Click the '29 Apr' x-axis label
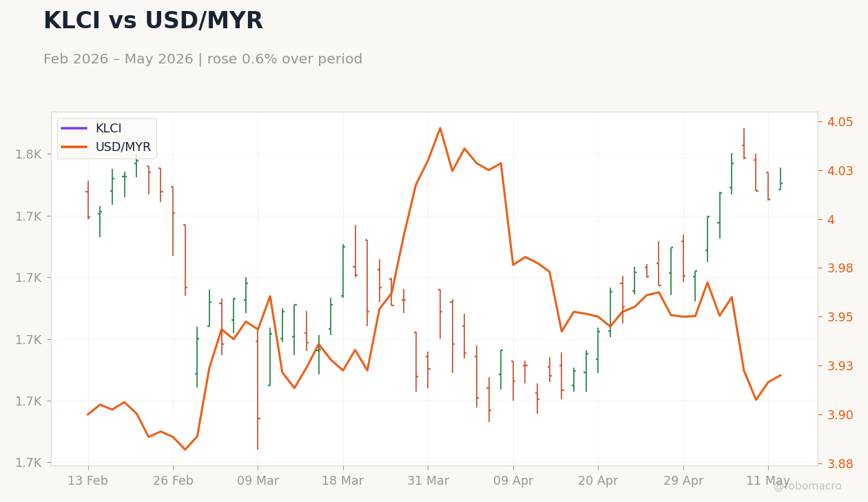Viewport: 868px width, 502px height. pyautogui.click(x=683, y=481)
